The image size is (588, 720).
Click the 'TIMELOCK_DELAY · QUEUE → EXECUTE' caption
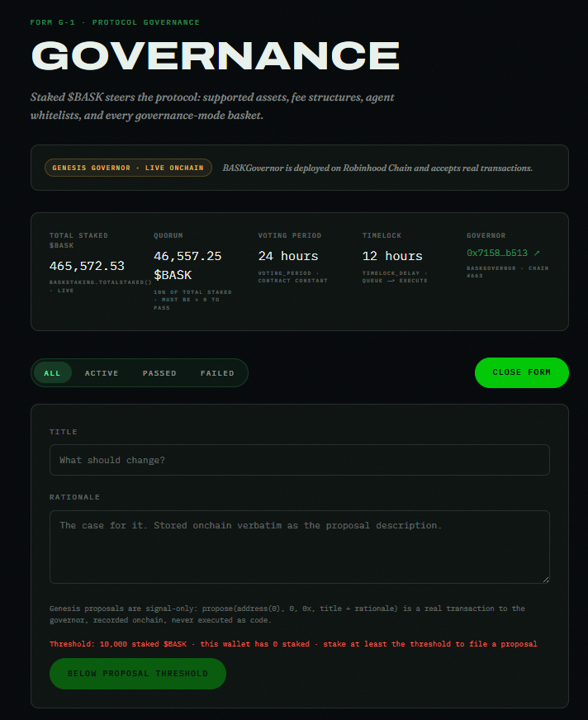click(395, 277)
